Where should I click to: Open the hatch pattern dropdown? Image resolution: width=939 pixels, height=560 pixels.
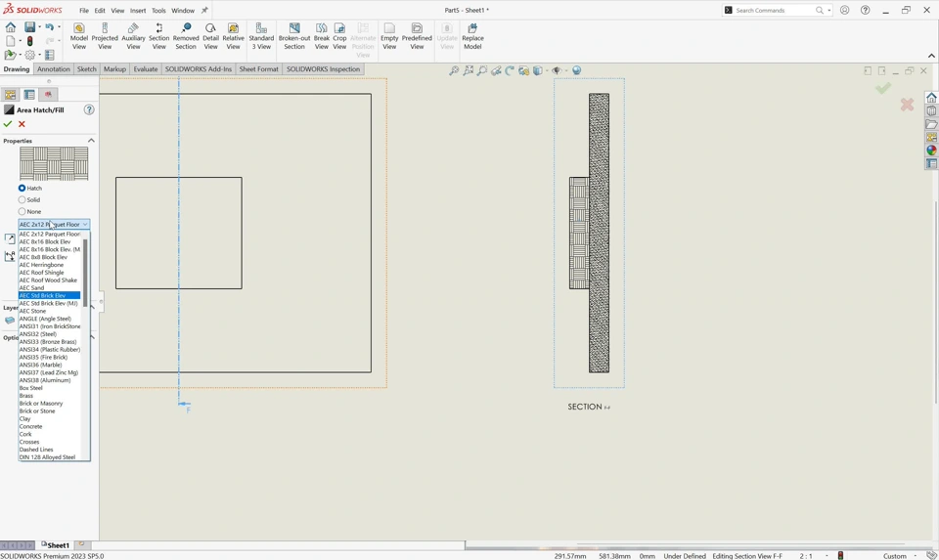[54, 225]
